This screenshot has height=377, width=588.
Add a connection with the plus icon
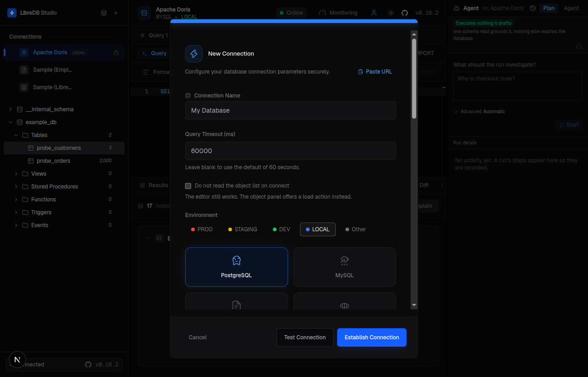click(116, 13)
